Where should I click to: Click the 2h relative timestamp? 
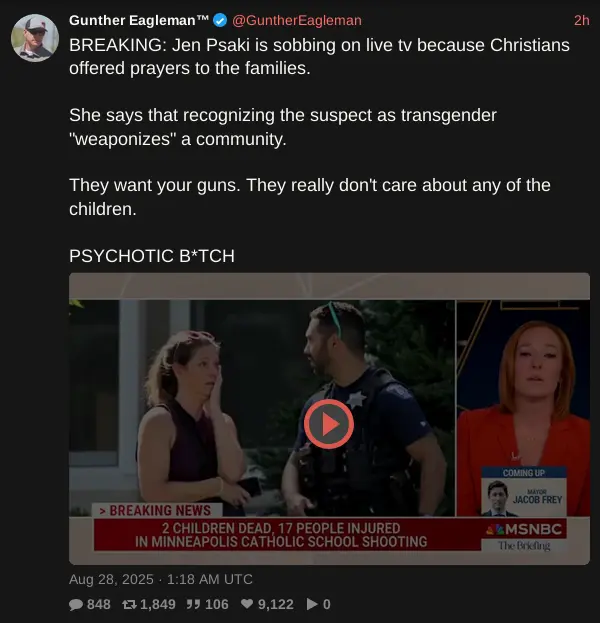581,20
